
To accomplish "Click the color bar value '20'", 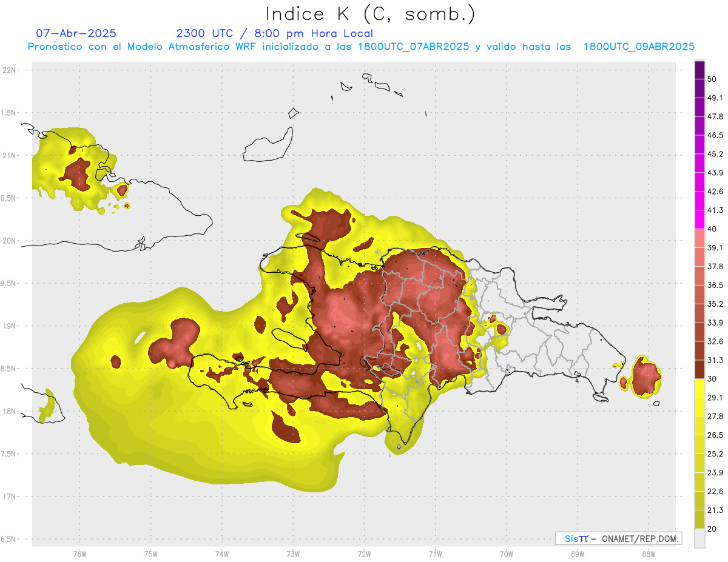I will coord(712,529).
